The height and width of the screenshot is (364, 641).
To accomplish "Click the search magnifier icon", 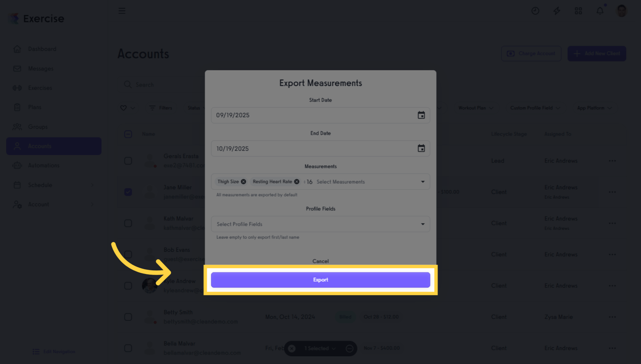I will click(x=128, y=84).
